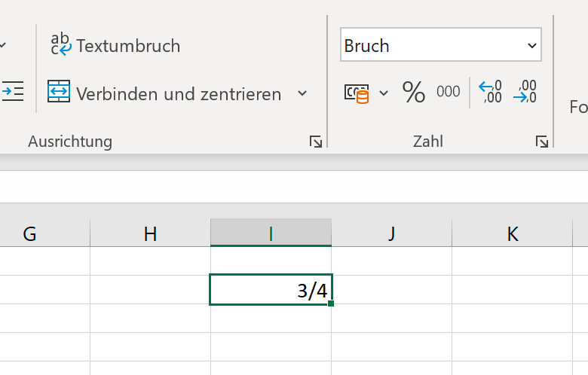This screenshot has height=375, width=588.
Task: Open the Zahl group dialog launcher
Action: tap(542, 142)
